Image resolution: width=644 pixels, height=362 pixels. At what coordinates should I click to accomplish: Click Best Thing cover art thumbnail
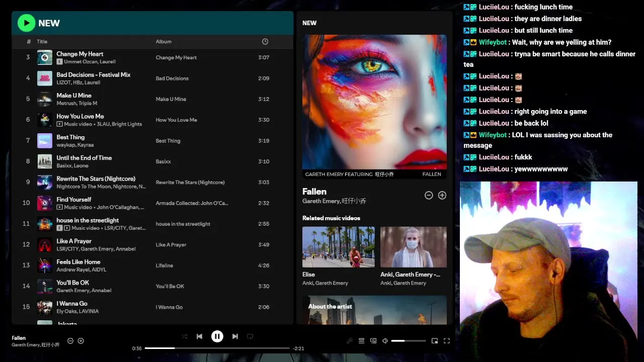[45, 141]
